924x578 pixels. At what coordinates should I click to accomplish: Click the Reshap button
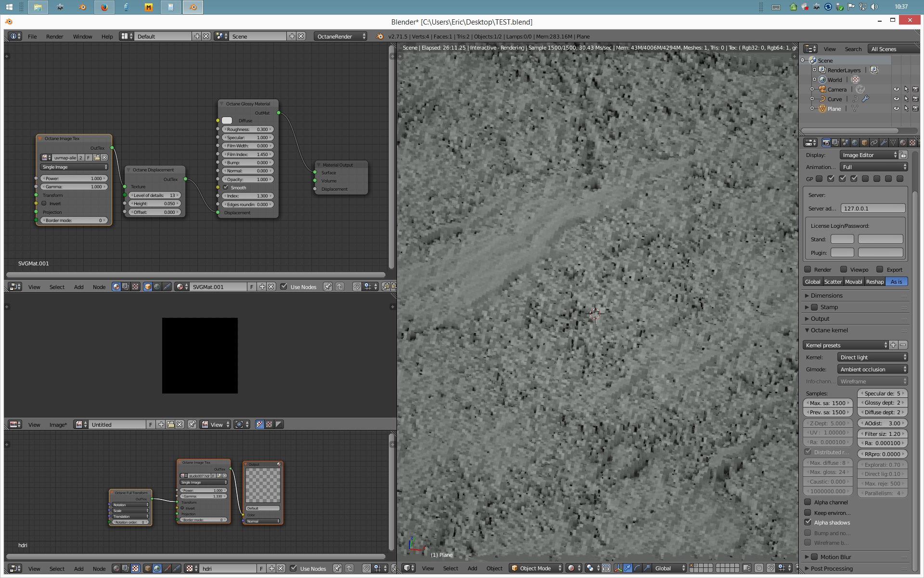874,282
